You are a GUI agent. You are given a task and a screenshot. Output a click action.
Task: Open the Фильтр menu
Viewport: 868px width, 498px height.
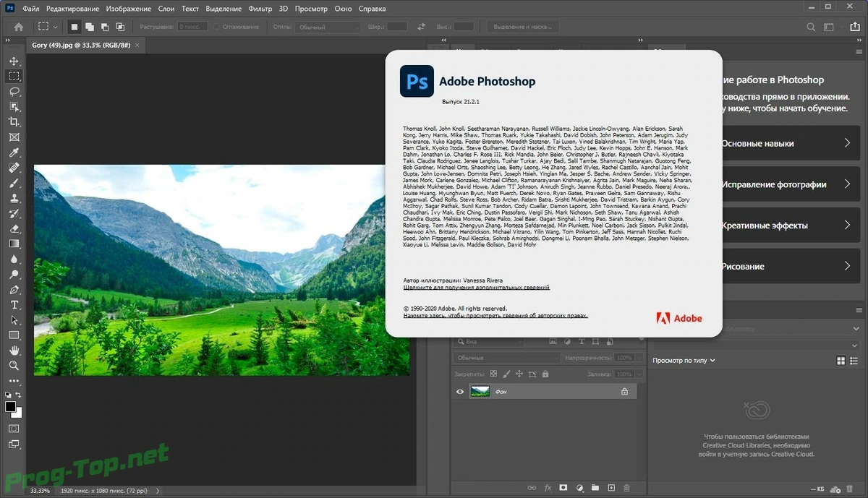pyautogui.click(x=260, y=9)
